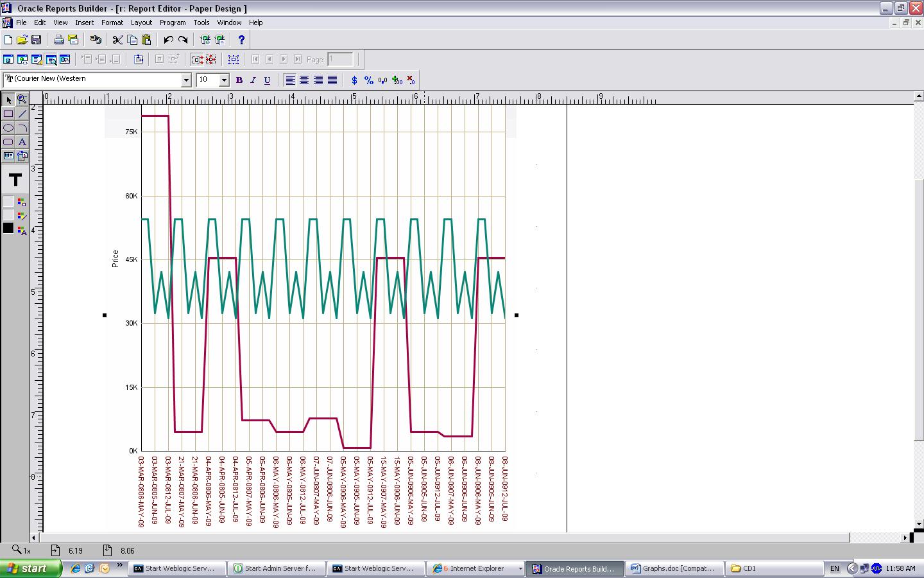Click the Cut scissors icon
The width and height of the screenshot is (924, 578).
tap(117, 40)
